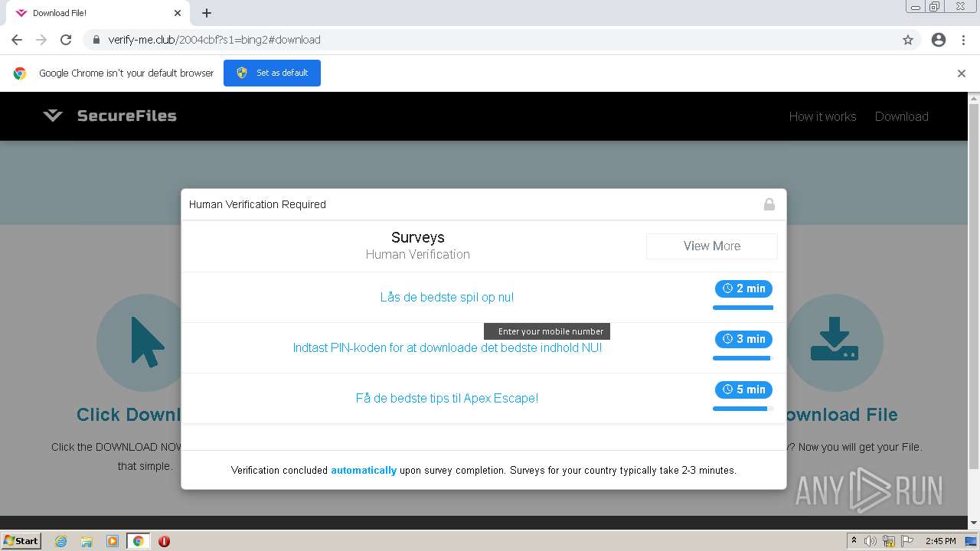This screenshot has width=980, height=551.
Task: Open the Chrome three-dot menu
Action: coord(963,40)
